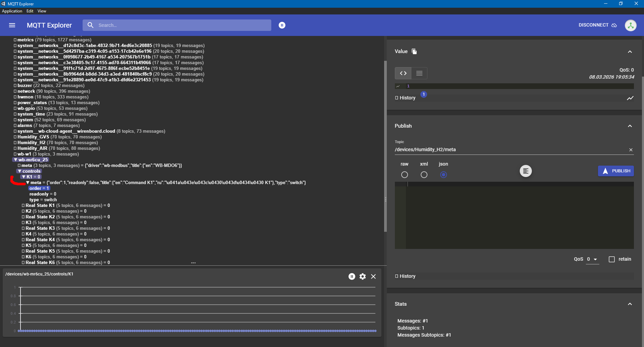This screenshot has width=644, height=347.
Task: Collapse the Stats section
Action: (x=630, y=304)
